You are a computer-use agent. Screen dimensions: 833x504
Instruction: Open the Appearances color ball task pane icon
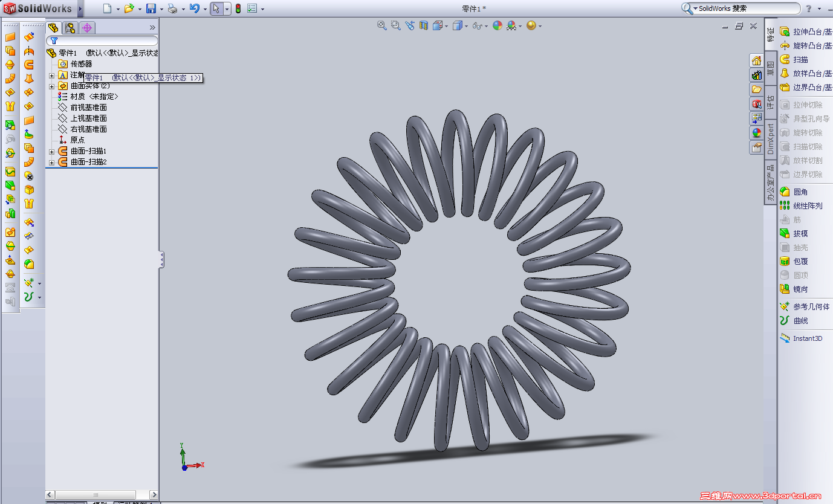click(756, 133)
